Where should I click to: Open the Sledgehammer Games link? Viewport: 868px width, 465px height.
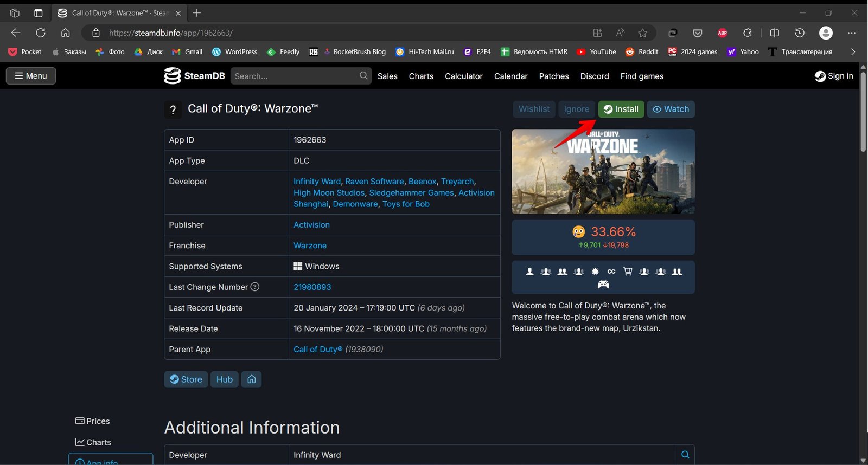(411, 193)
